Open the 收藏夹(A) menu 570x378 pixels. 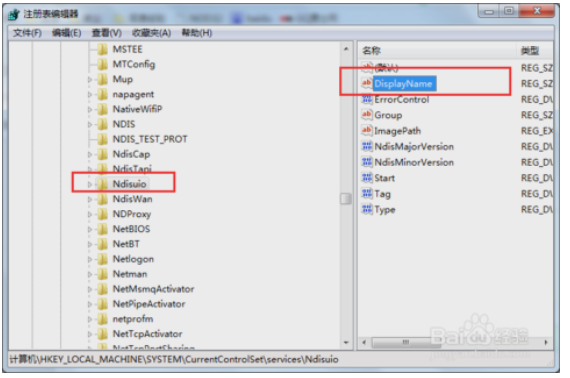(x=151, y=33)
